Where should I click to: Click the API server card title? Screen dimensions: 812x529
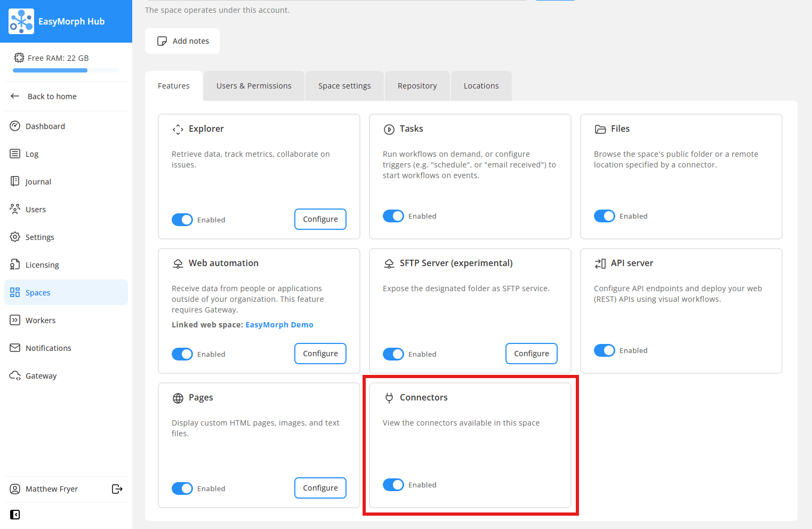pos(632,263)
